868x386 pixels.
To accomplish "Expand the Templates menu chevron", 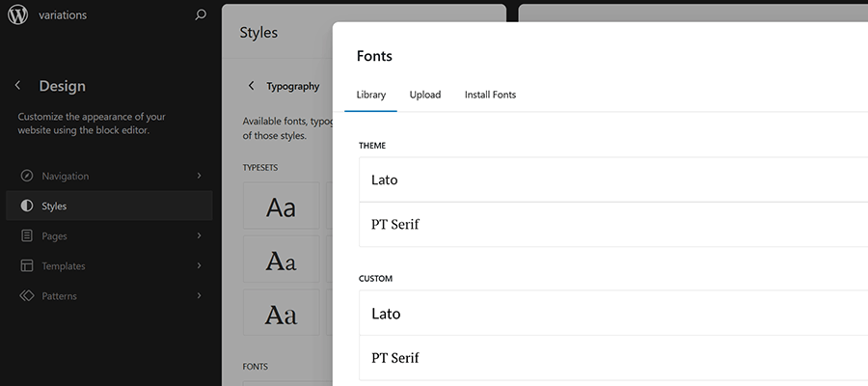I will [x=199, y=265].
